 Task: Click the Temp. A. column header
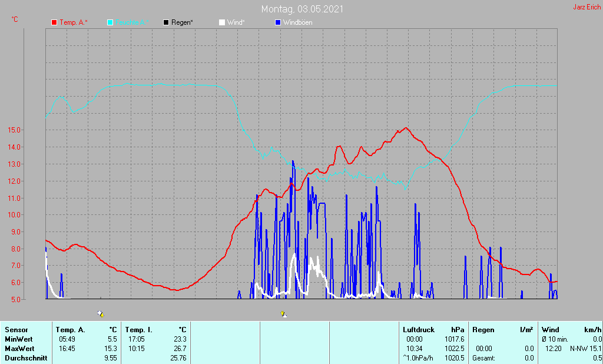pos(71,330)
